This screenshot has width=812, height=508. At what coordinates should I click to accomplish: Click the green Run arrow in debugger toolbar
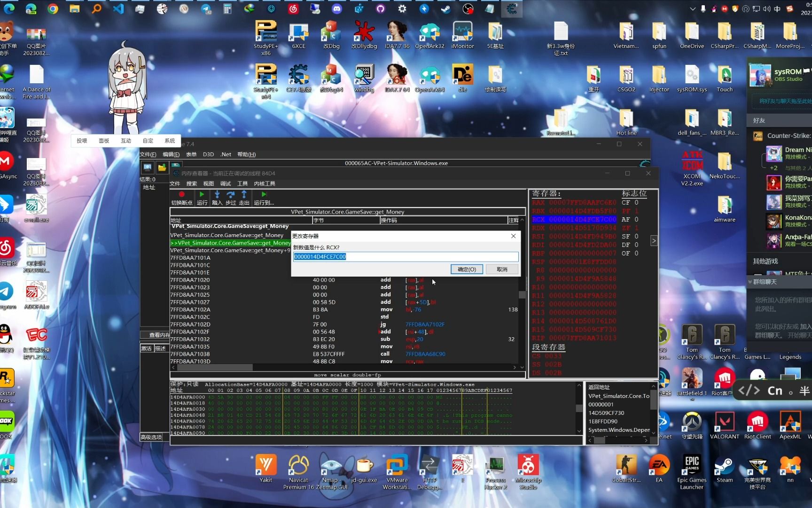pyautogui.click(x=202, y=194)
